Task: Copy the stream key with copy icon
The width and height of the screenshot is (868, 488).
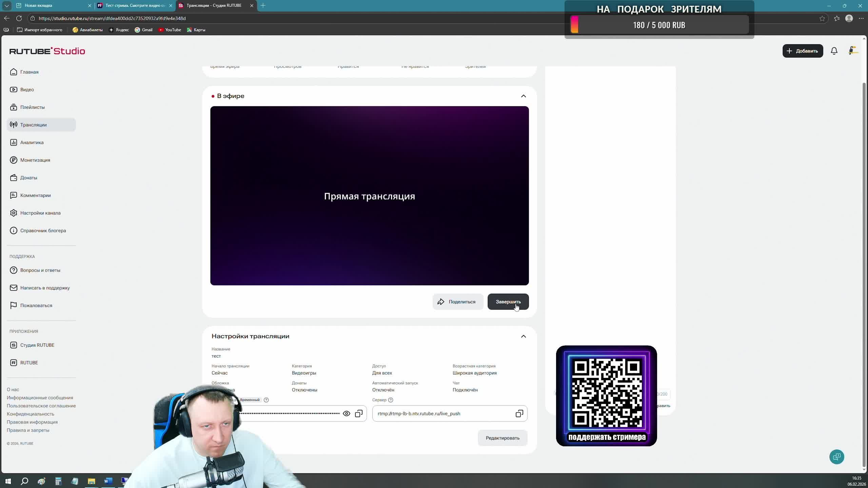Action: 358,413
